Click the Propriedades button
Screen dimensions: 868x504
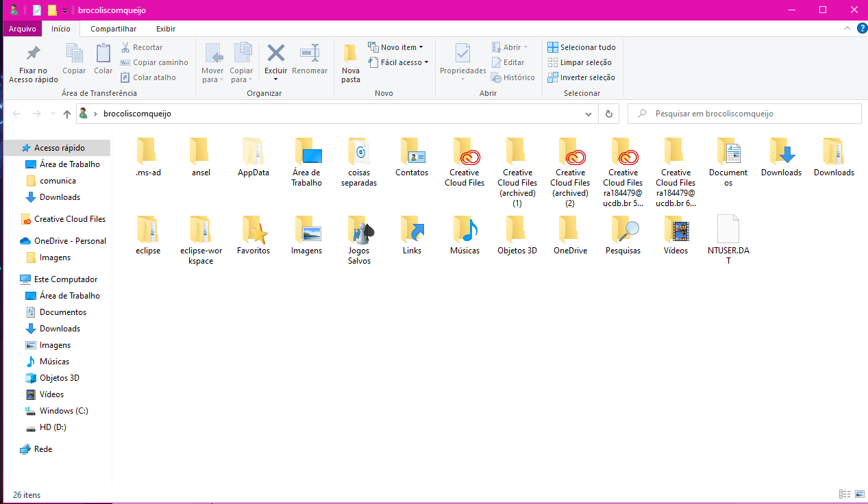[x=463, y=63]
